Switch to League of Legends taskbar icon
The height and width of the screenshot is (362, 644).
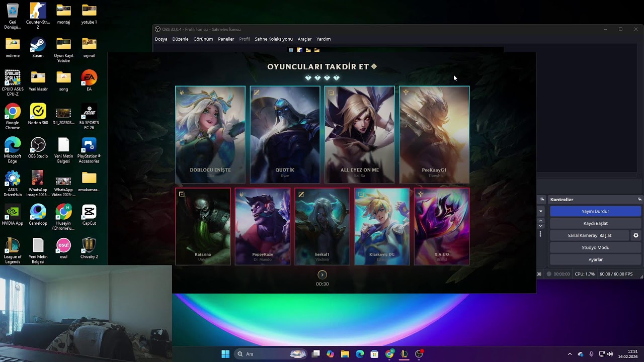404,354
